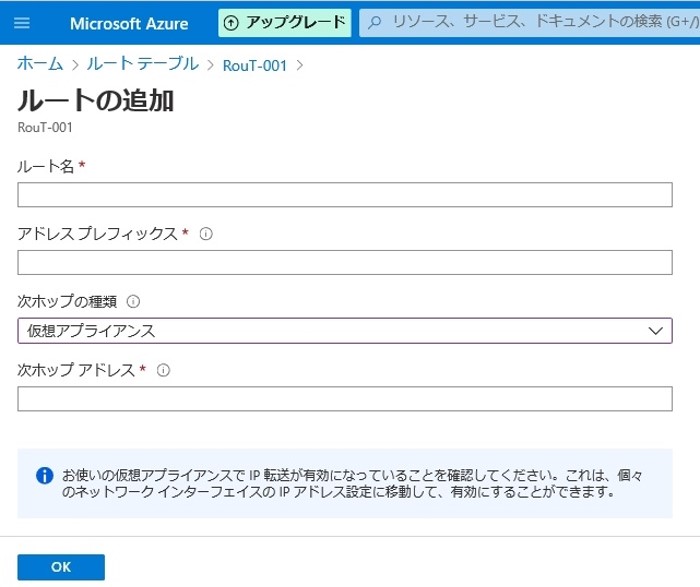
Task: Focus the 次ホップ アドレス input field
Action: 344,399
